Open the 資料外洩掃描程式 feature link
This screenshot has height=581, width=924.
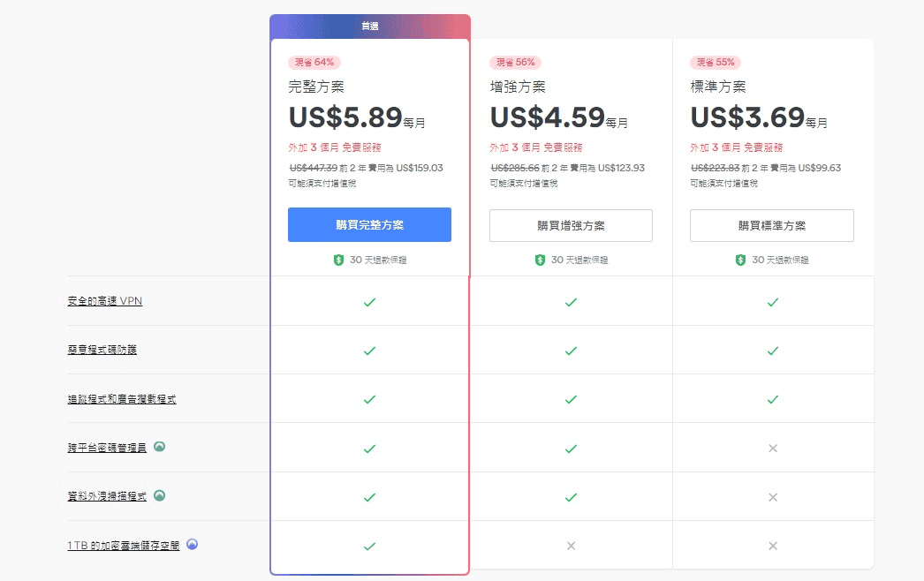coord(107,496)
